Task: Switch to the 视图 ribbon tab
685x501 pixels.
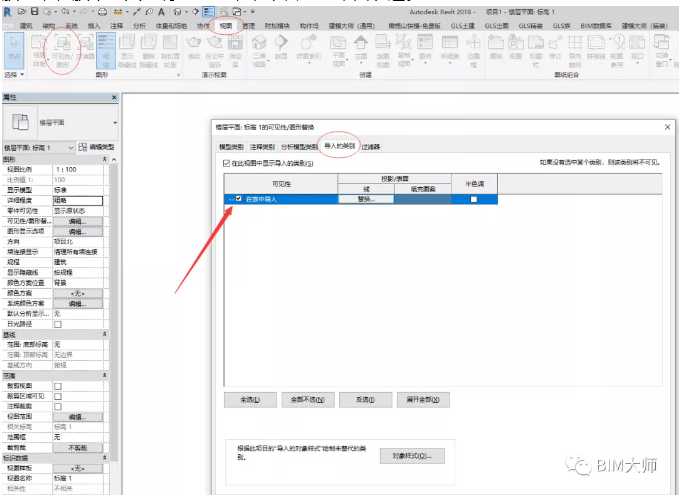Action: pyautogui.click(x=226, y=26)
